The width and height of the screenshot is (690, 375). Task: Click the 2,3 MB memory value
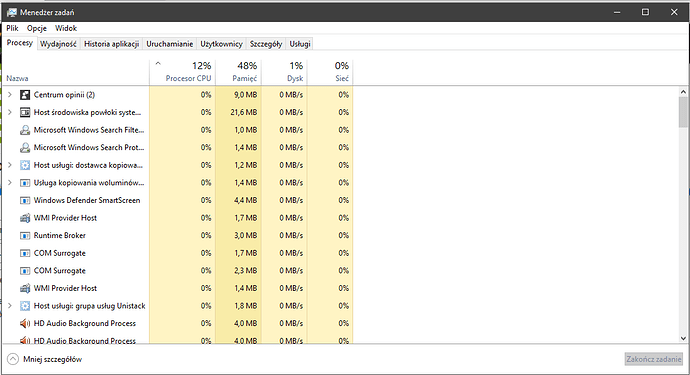pos(246,271)
